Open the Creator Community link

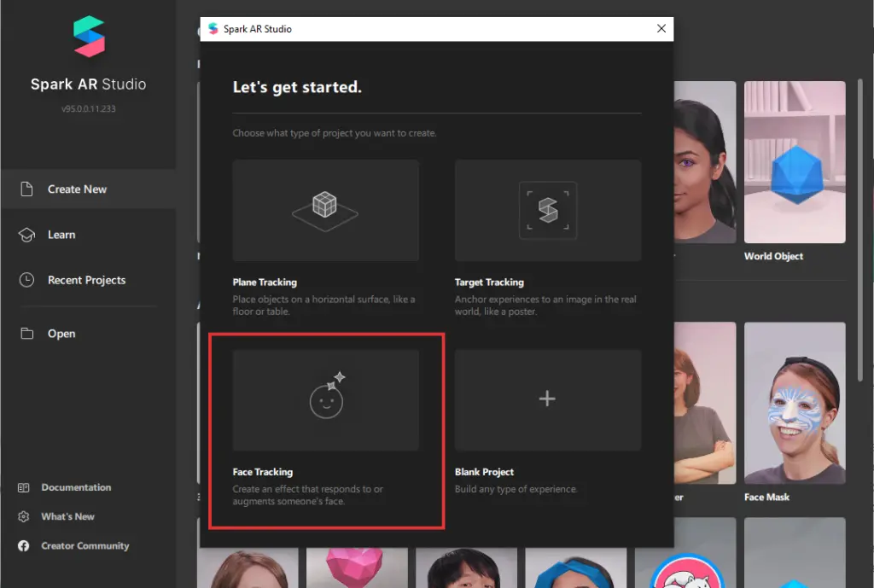84,545
